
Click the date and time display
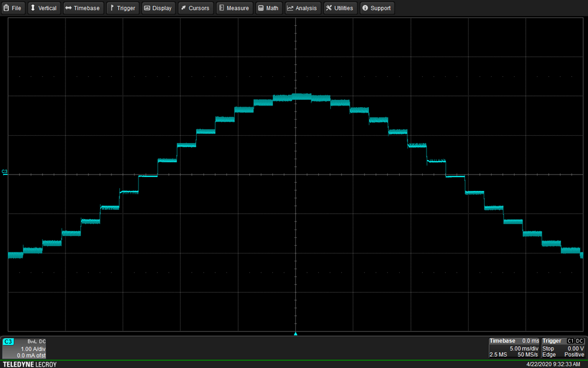tap(553, 364)
